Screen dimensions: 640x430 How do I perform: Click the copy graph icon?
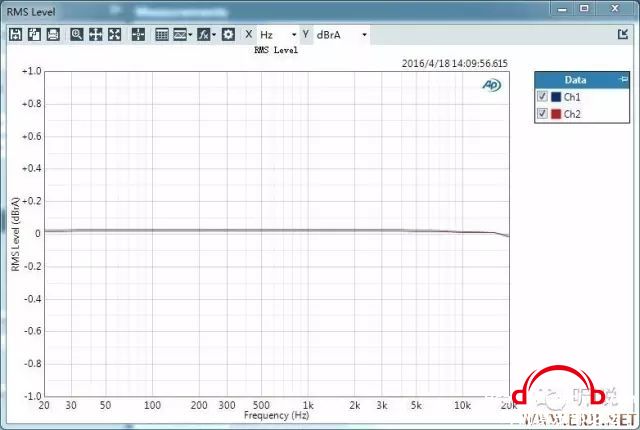click(34, 35)
